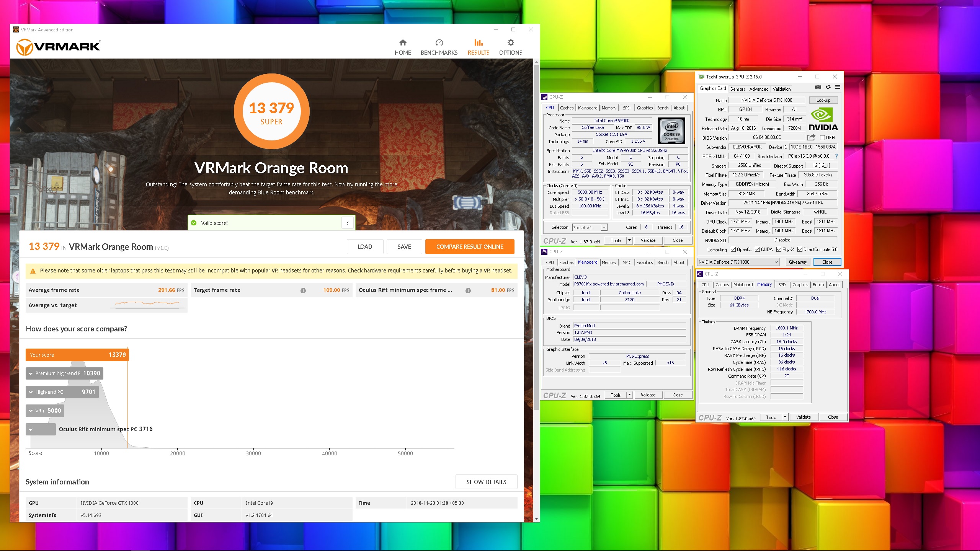Open Tools dropdown arrow in CPU-Z Mainboard window
The image size is (980, 551).
tap(629, 395)
